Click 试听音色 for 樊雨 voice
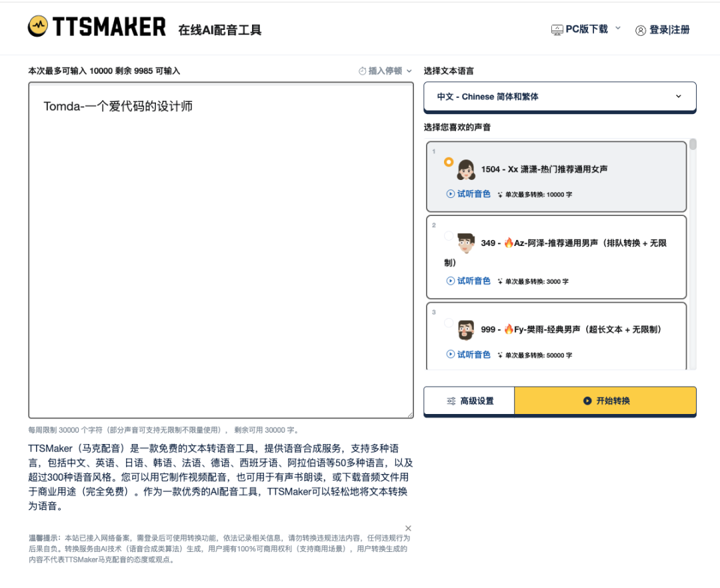This screenshot has width=720, height=588. (x=473, y=355)
